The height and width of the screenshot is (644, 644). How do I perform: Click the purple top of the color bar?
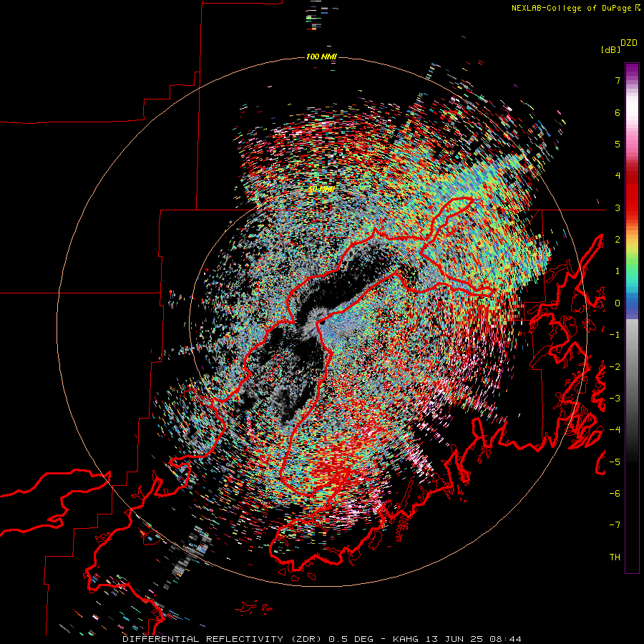tap(632, 69)
